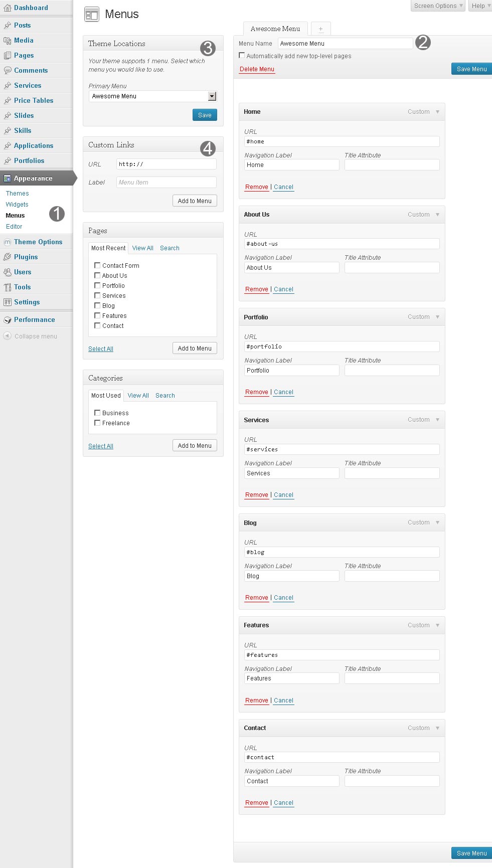The height and width of the screenshot is (868, 492).
Task: Click Save in Theme Locations
Action: 205,115
